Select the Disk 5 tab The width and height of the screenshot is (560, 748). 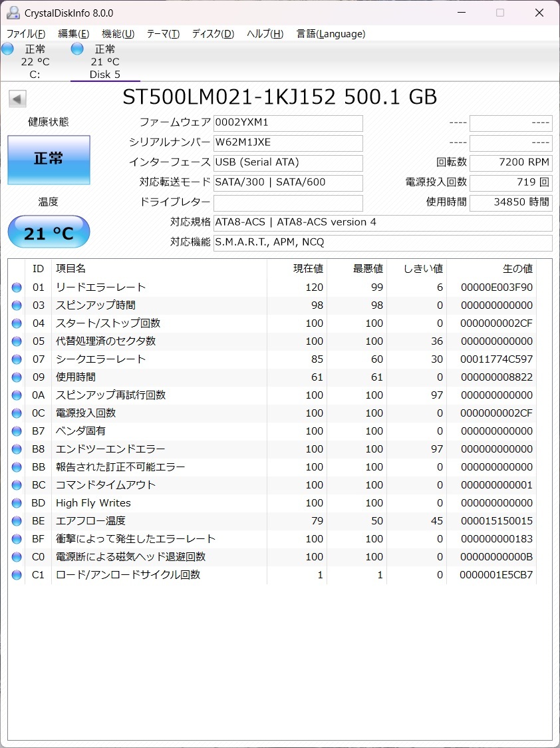coord(105,61)
